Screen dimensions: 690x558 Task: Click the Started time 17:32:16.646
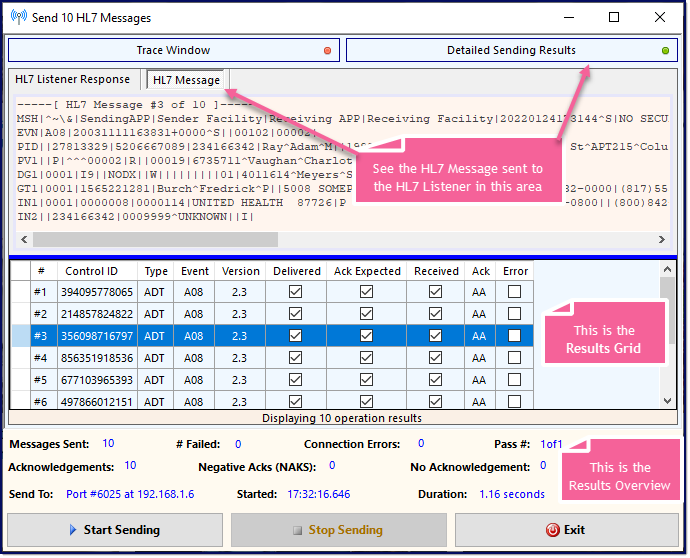[x=319, y=494]
